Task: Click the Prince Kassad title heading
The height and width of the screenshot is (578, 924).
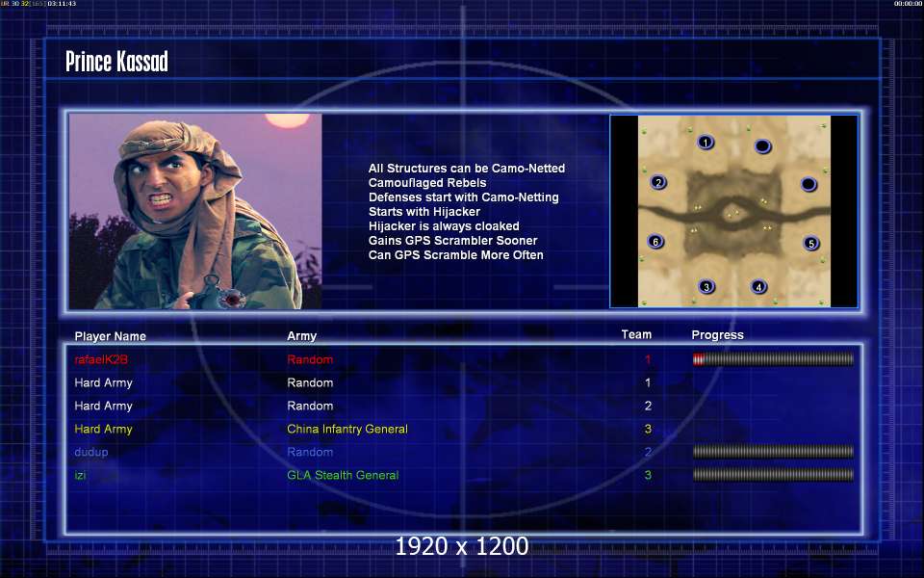Action: 116,62
